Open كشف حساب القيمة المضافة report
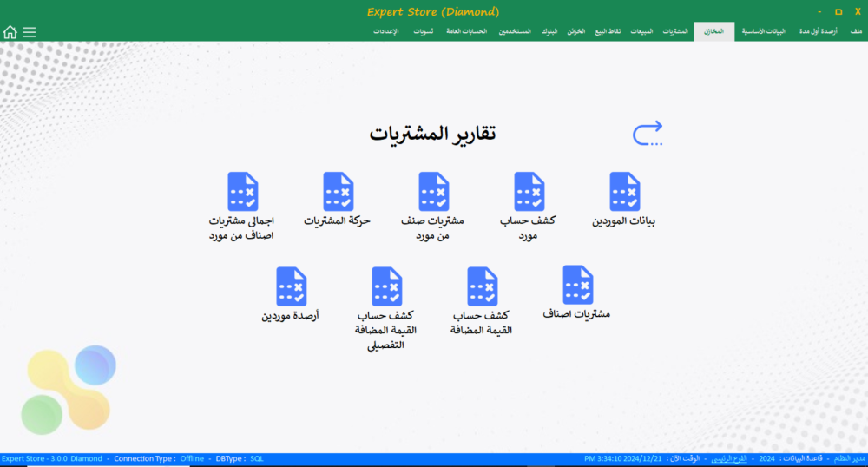Screen dimensions: 868x467 482,286
